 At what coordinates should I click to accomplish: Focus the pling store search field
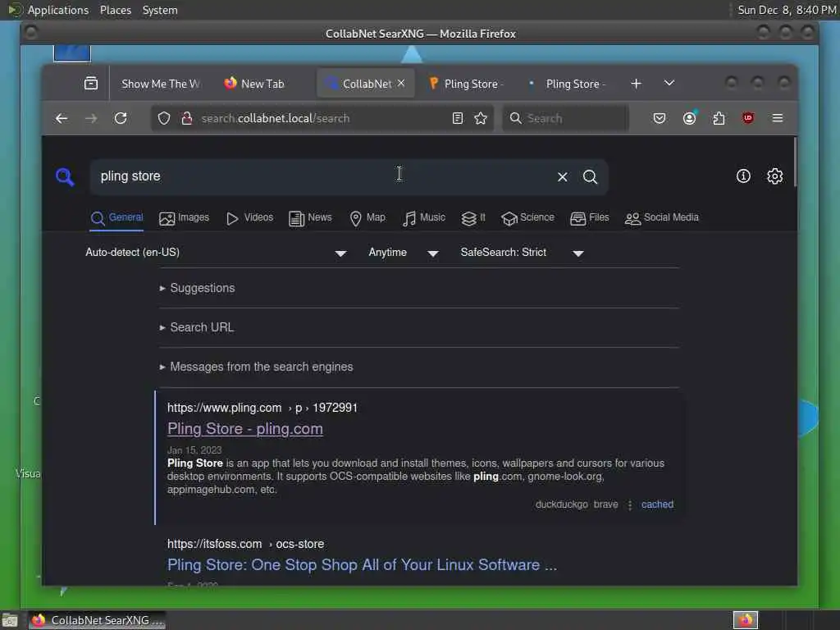point(322,177)
